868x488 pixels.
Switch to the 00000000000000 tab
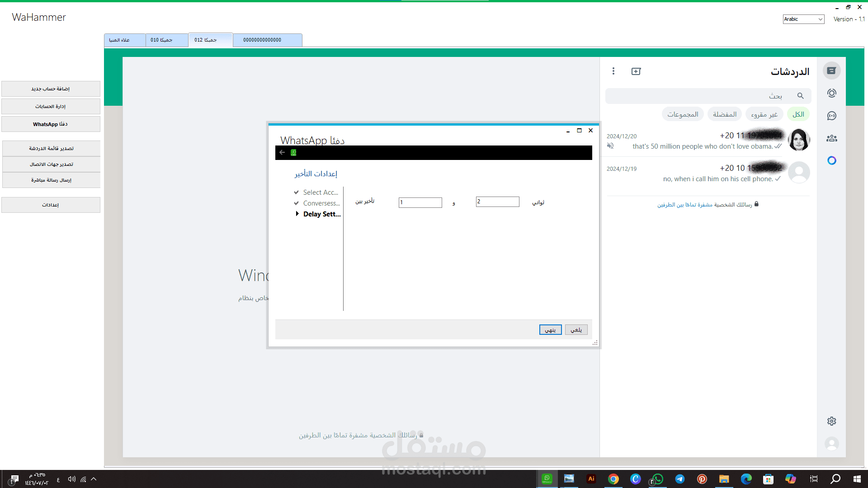click(x=267, y=40)
